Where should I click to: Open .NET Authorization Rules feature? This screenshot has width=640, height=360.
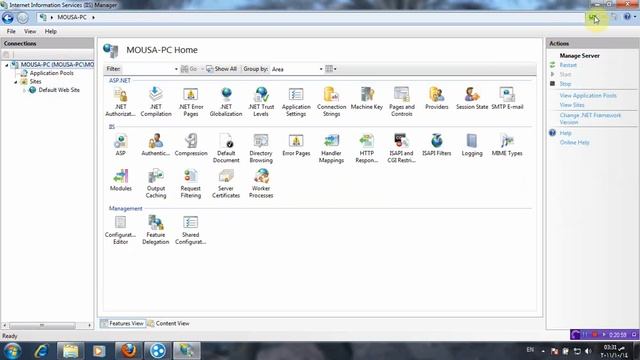(120, 102)
